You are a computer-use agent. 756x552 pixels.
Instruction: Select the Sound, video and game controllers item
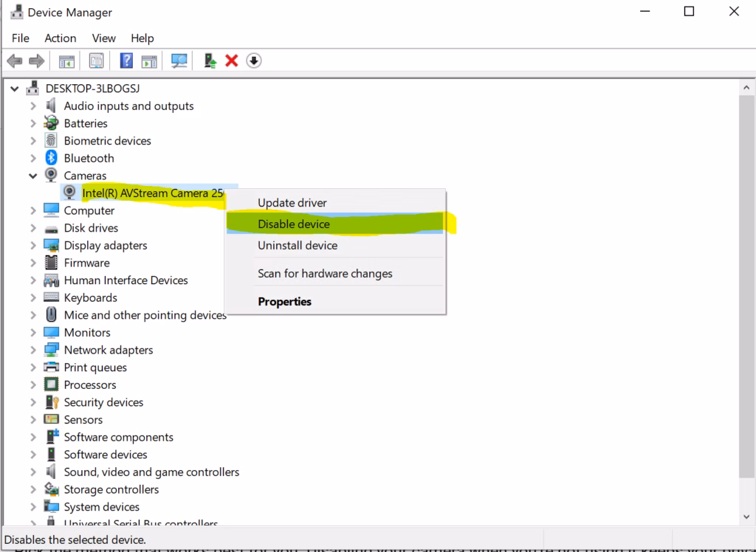(x=151, y=472)
